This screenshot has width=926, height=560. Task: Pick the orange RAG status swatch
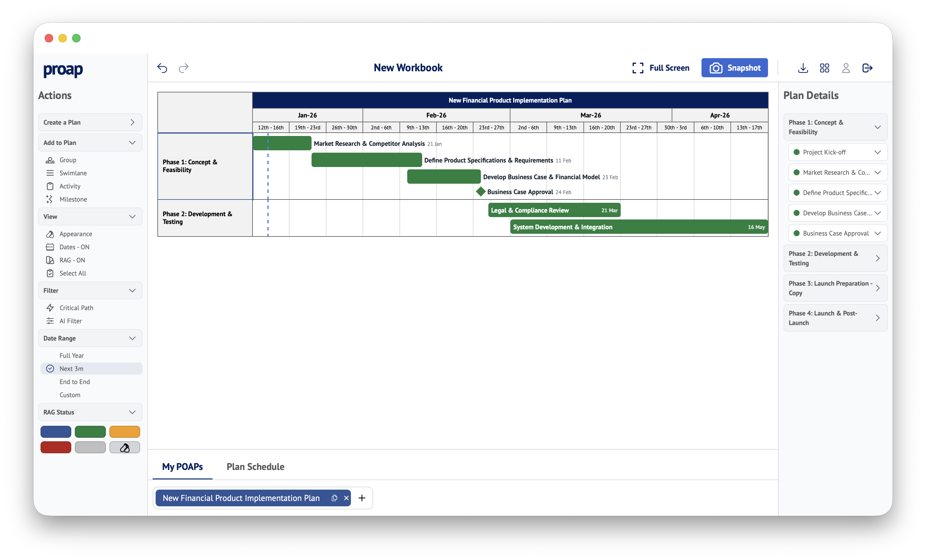tap(124, 431)
